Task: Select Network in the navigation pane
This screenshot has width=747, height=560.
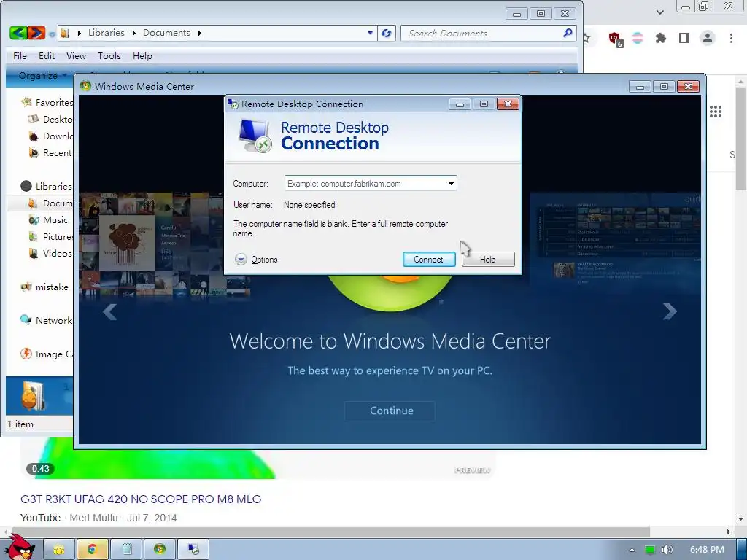Action: 46,321
